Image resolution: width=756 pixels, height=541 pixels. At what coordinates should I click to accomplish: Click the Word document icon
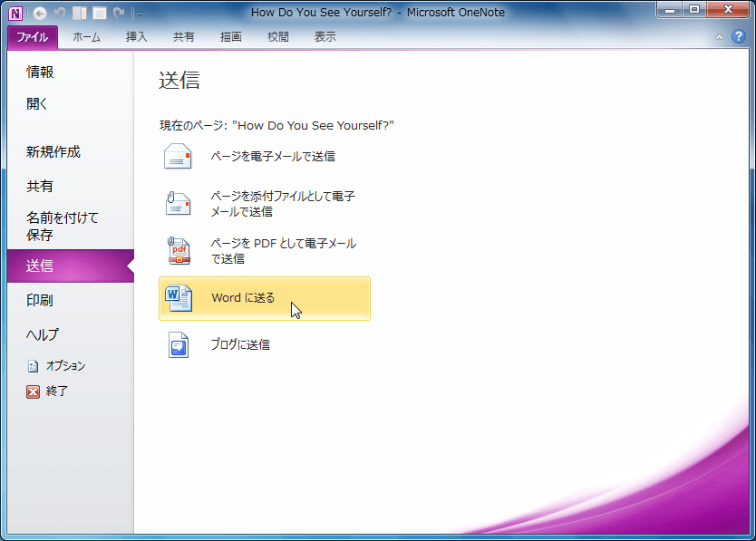[179, 298]
